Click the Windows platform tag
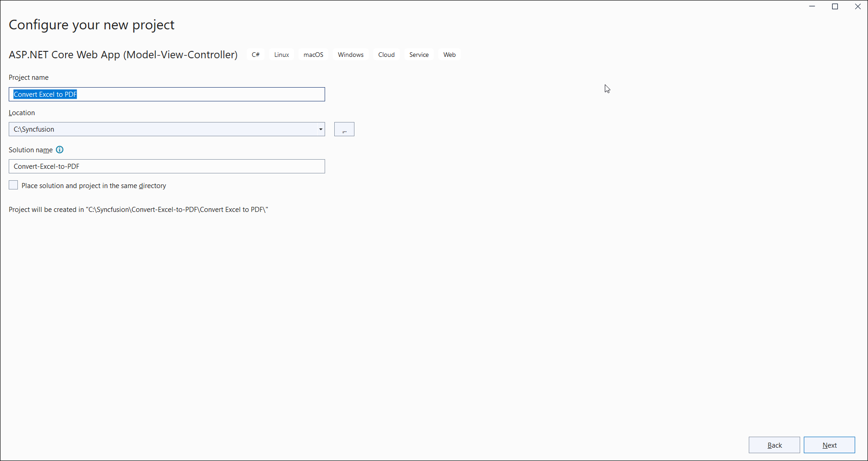 tap(350, 55)
